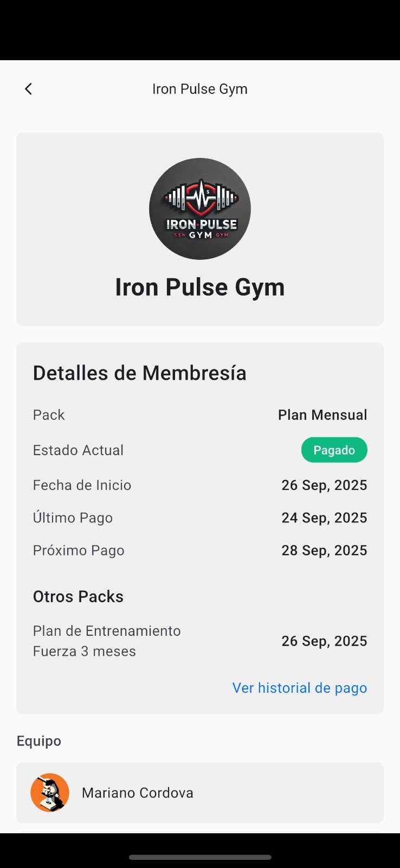400x868 pixels.
Task: Tap the Próximo Pago label
Action: click(79, 550)
